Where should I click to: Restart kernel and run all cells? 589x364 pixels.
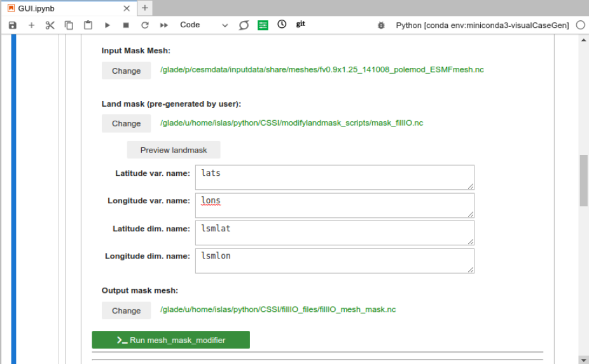tap(164, 25)
